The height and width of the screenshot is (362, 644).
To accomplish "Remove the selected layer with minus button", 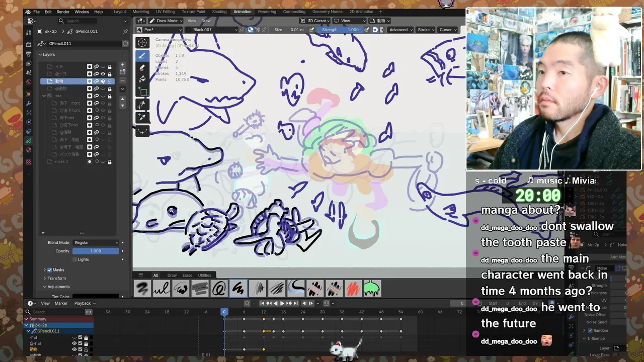I will click(x=122, y=80).
